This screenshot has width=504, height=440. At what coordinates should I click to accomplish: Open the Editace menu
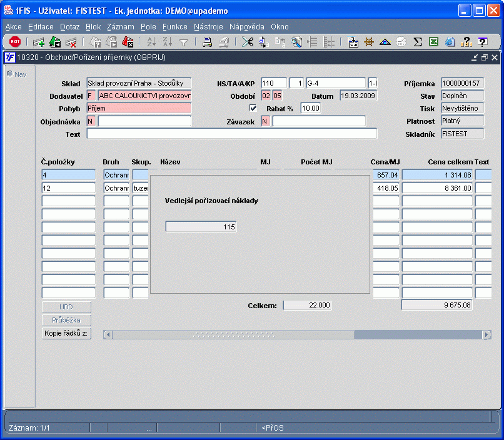point(41,27)
